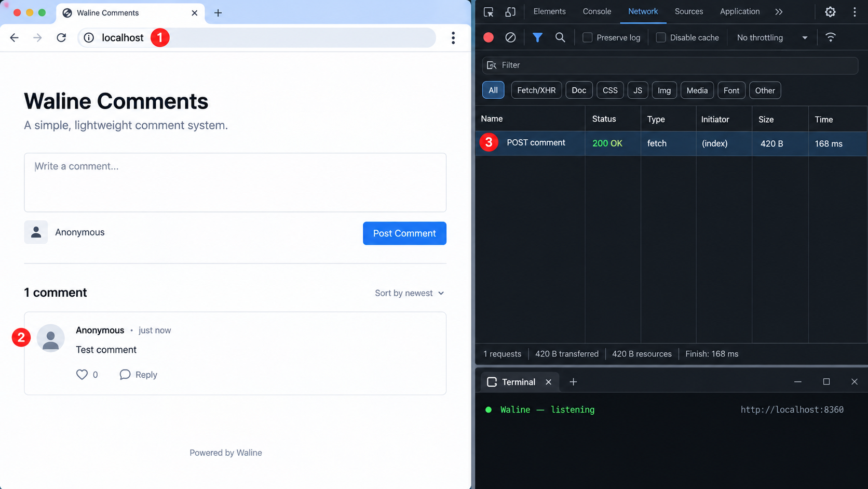Open the No throttling dropdown
The height and width of the screenshot is (489, 868).
[x=772, y=37]
